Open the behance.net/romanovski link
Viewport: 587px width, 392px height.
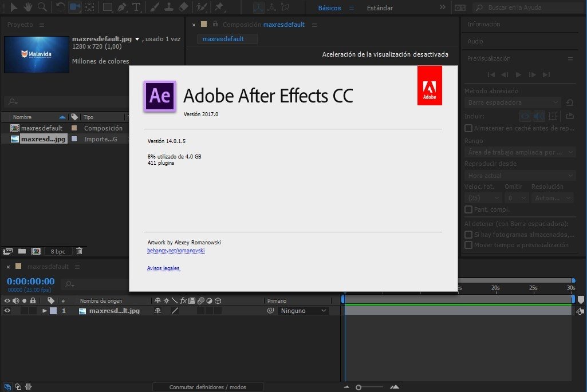click(176, 251)
